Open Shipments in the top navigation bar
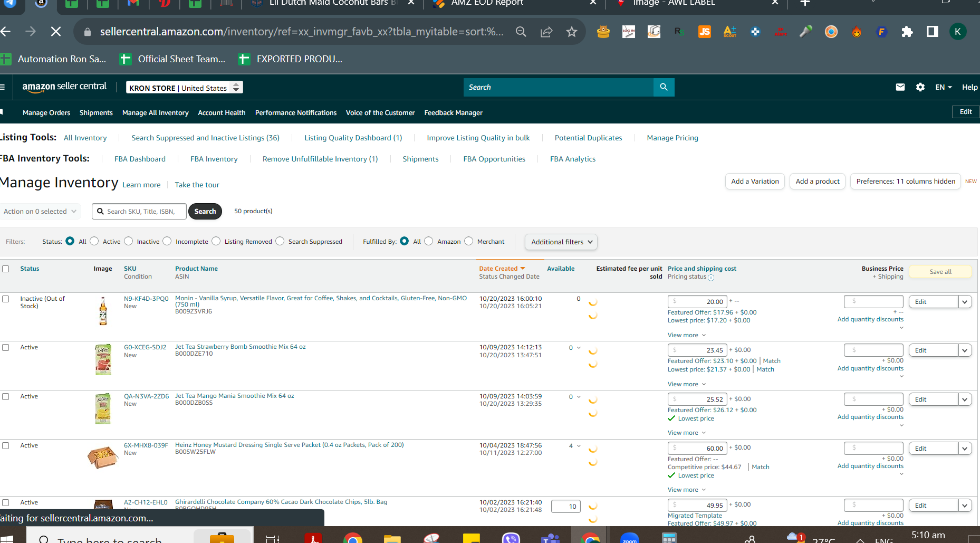 tap(96, 112)
